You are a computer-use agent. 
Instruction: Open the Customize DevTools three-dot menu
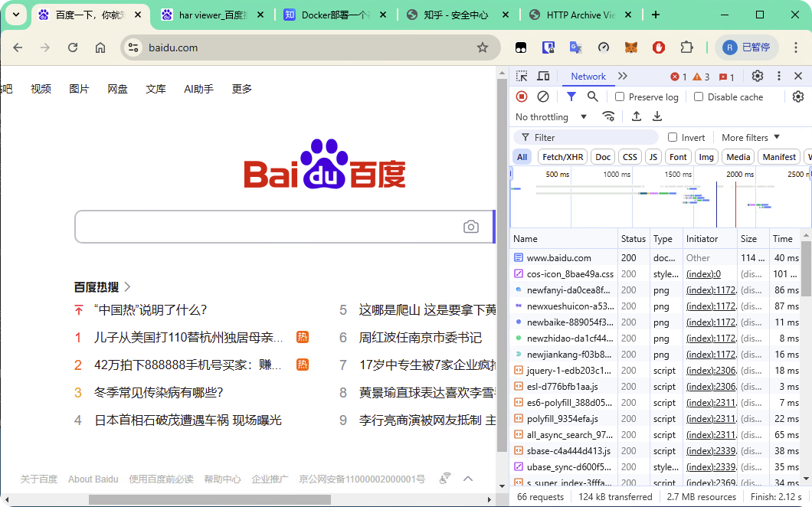(778, 76)
